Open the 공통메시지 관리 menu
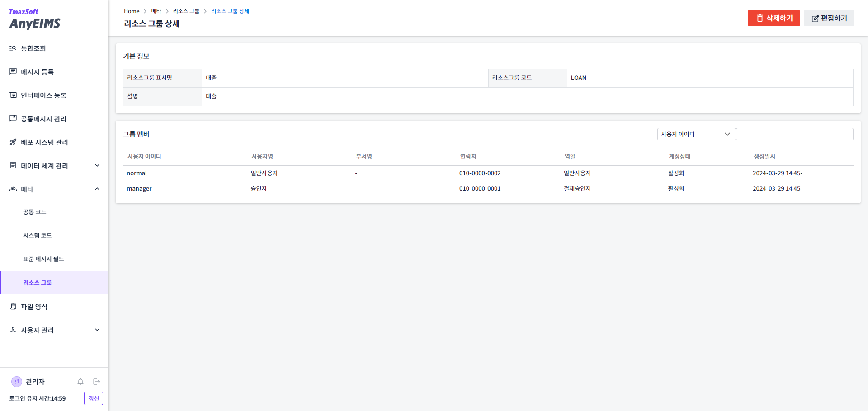 [54, 119]
